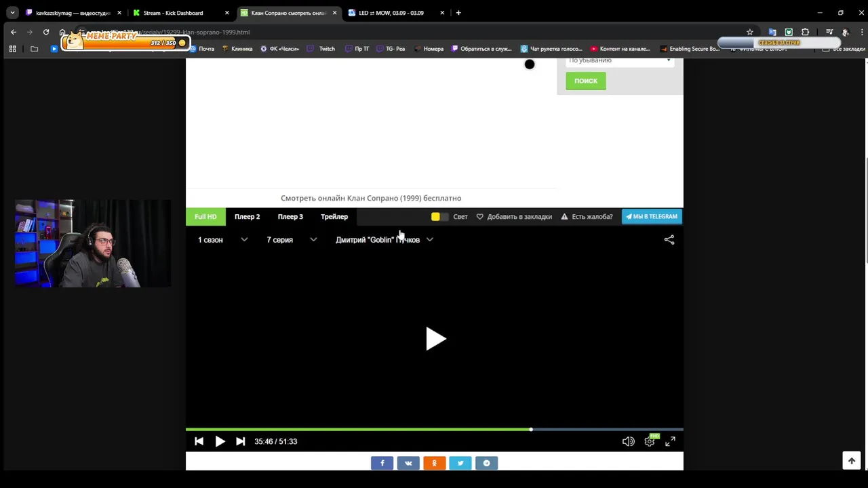Switch to the LED ⇄ MOW browser tab
This screenshot has height=488, width=868.
click(x=397, y=13)
